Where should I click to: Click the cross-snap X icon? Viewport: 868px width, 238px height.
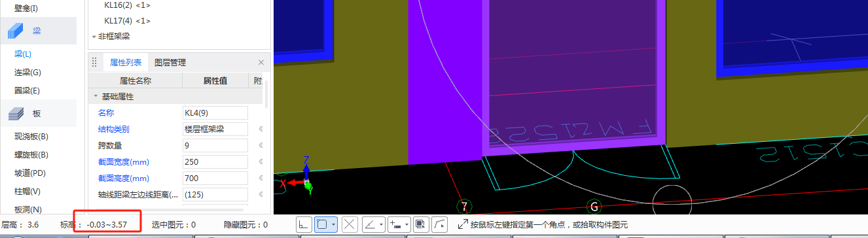(350, 224)
